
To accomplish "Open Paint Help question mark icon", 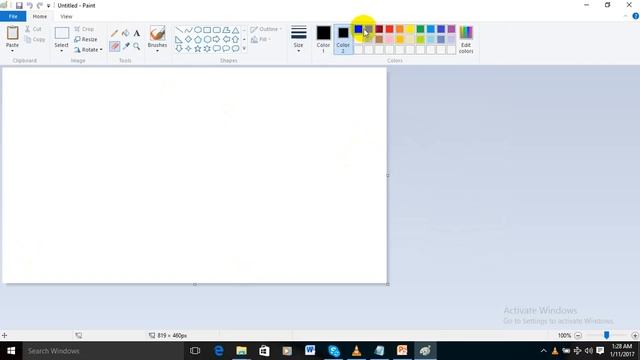I will [636, 16].
